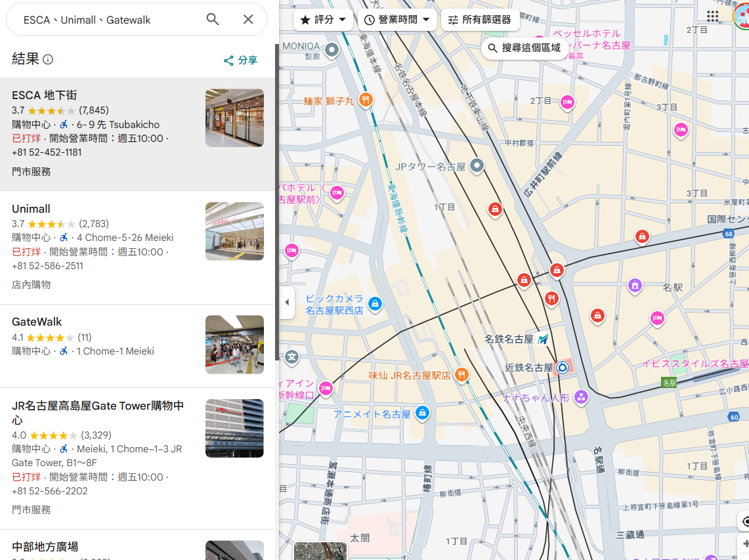
Task: Click inside the search text field
Action: click(105, 20)
